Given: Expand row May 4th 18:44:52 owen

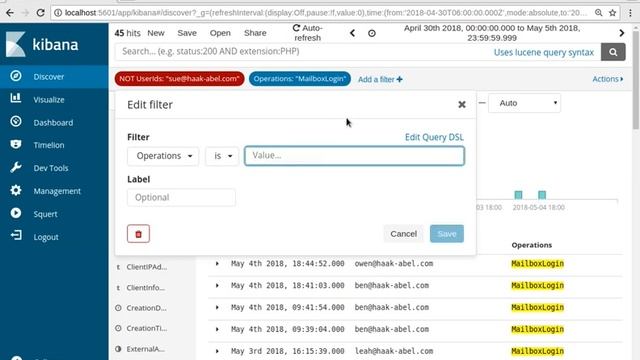Looking at the screenshot, I should pyautogui.click(x=217, y=264).
